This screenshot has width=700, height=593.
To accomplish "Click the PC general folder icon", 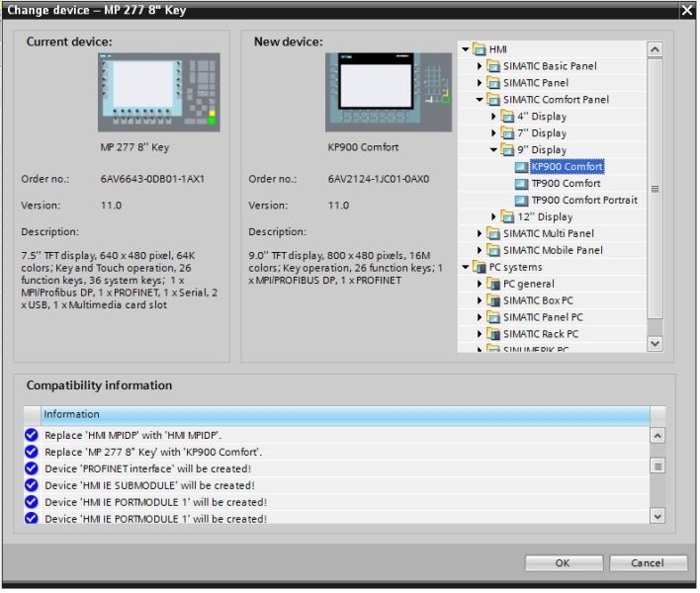I will coord(495,285).
